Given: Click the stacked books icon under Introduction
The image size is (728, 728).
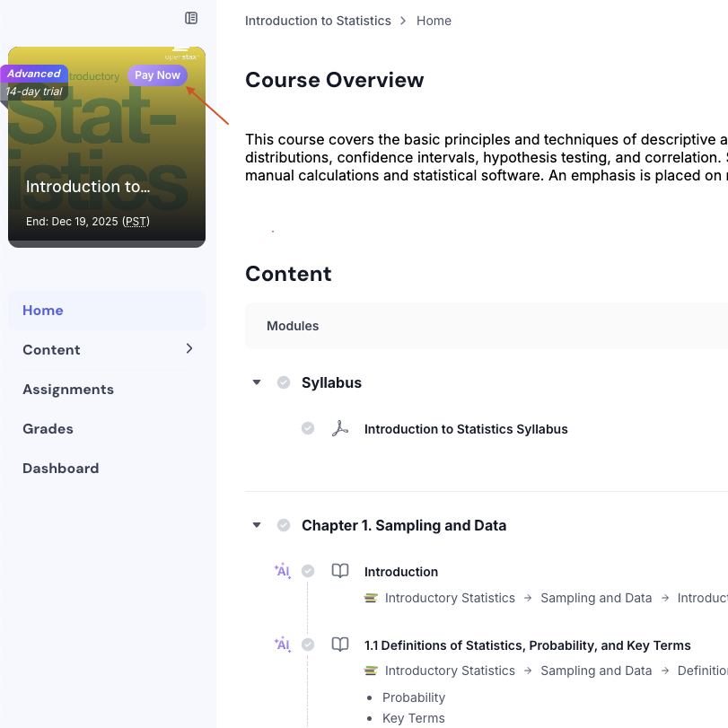Looking at the screenshot, I should (x=372, y=598).
